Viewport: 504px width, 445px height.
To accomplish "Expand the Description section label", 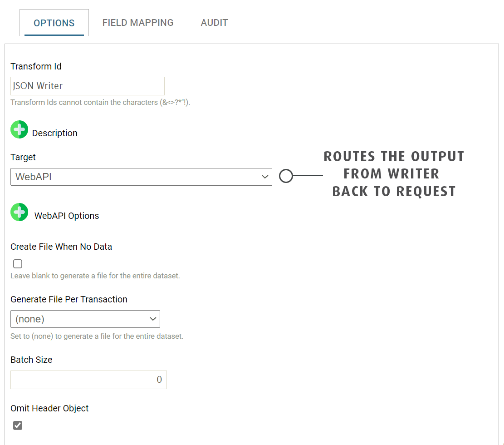I will tap(54, 133).
